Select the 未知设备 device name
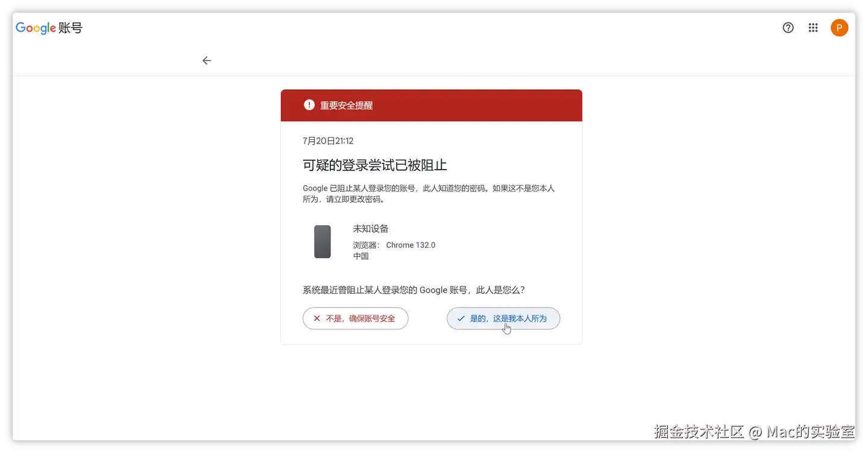This screenshot has height=453, width=868. point(371,229)
